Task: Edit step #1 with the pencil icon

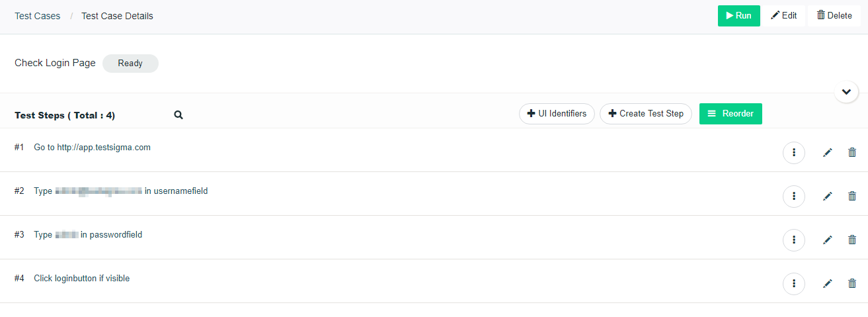Action: [827, 152]
